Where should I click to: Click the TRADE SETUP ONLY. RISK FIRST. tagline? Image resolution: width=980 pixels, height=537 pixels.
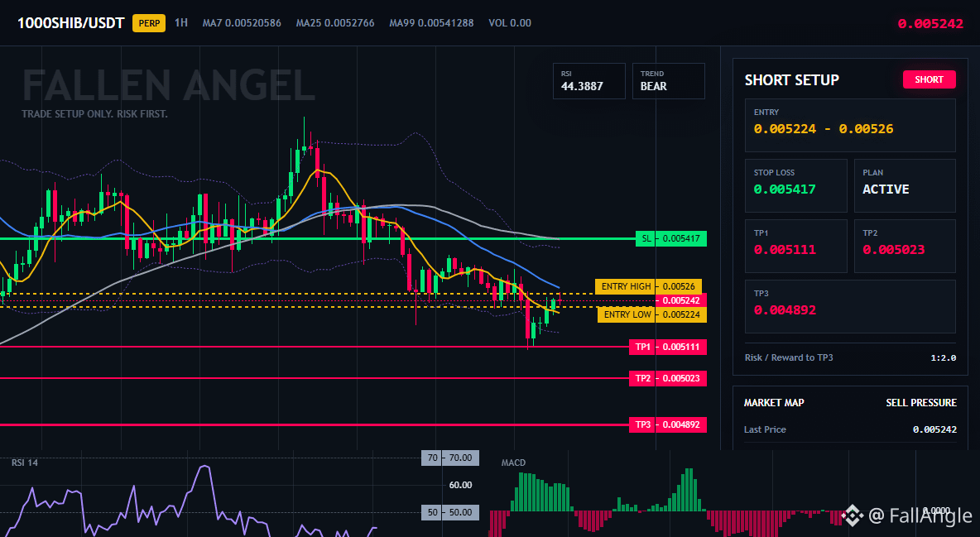pyautogui.click(x=94, y=114)
